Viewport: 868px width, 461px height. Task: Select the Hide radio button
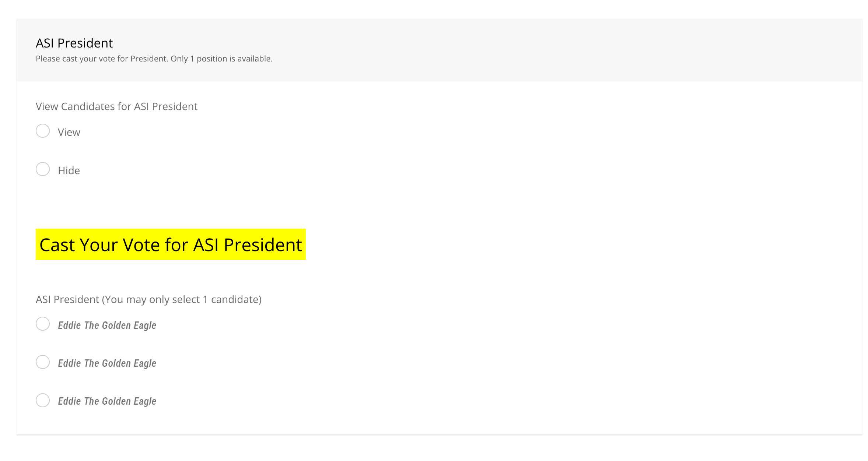coord(43,169)
